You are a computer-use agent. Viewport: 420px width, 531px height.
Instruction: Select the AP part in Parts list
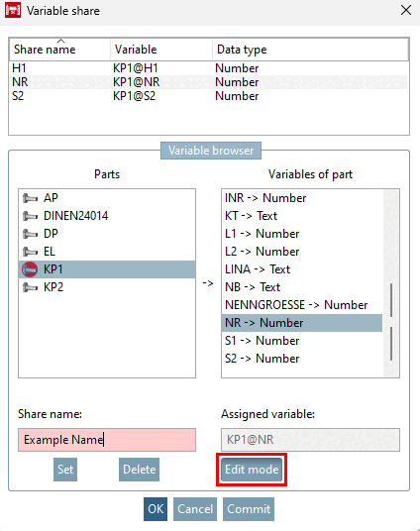pos(107,198)
